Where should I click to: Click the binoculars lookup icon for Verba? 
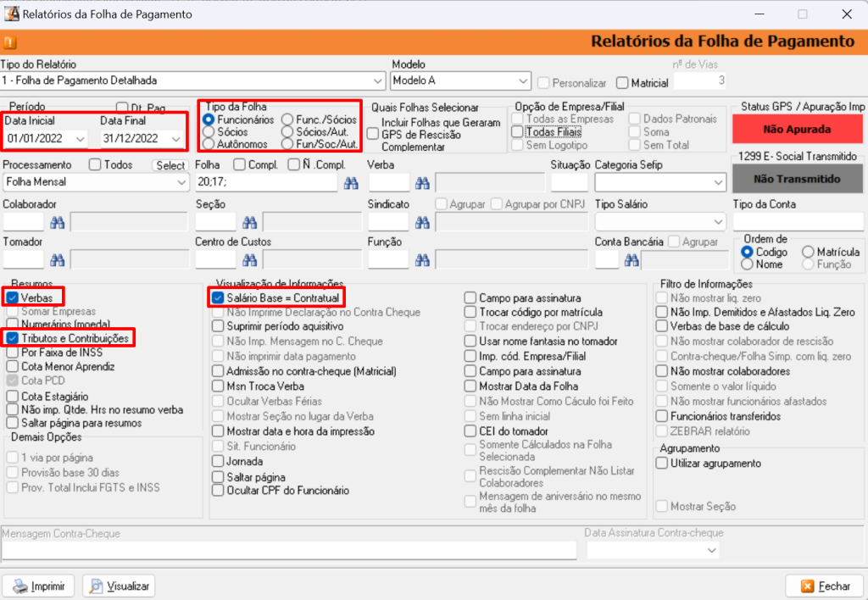pos(422,182)
